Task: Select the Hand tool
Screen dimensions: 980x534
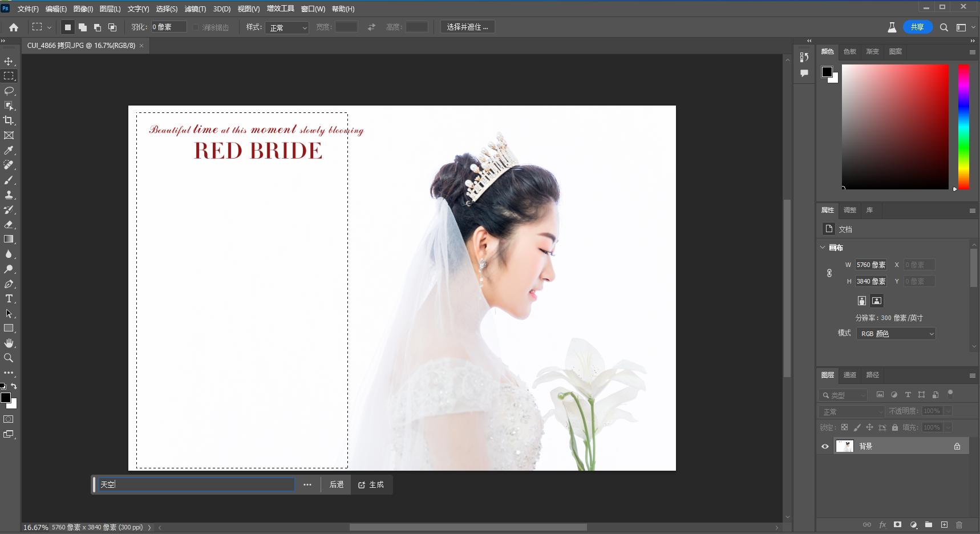Action: pos(9,343)
